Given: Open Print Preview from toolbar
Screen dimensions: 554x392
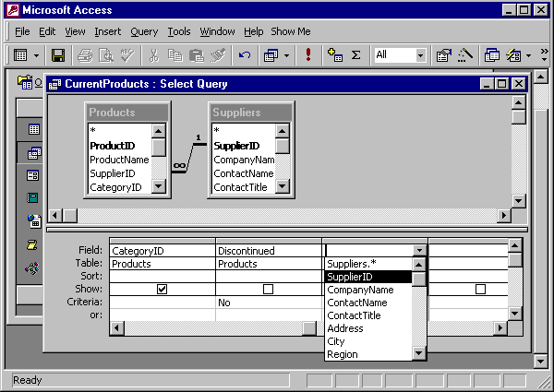Looking at the screenshot, I should point(105,55).
